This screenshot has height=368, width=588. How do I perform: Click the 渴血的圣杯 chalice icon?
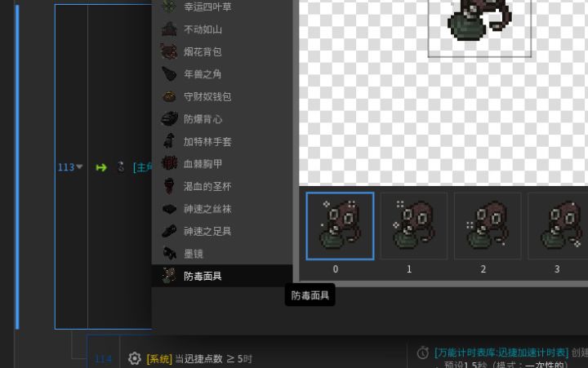click(169, 186)
